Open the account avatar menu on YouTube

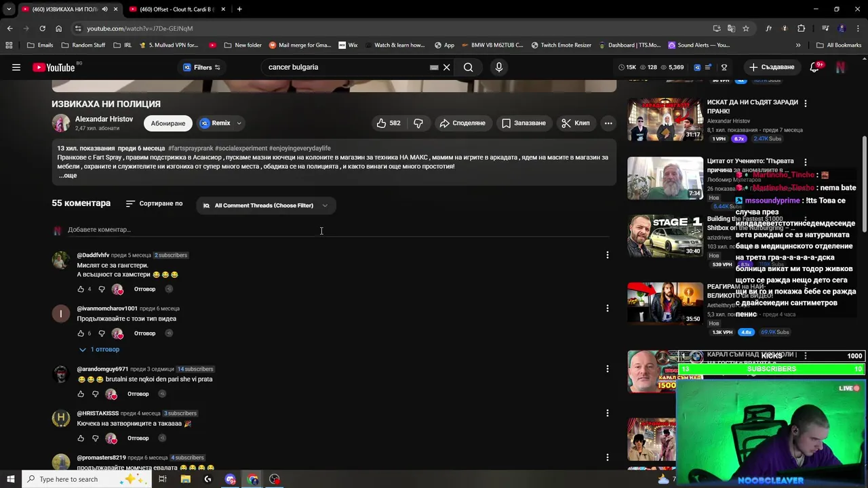pos(840,67)
